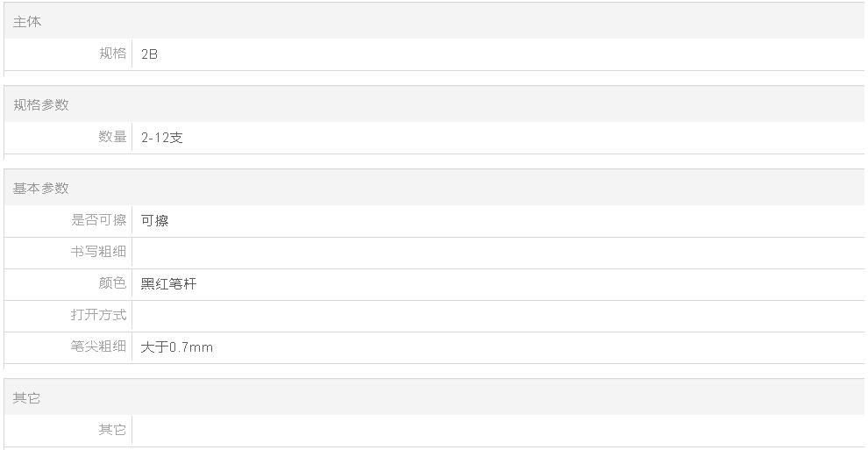Viewport: 868px width, 450px height.
Task: Select the 书写粗细 label
Action: click(99, 251)
